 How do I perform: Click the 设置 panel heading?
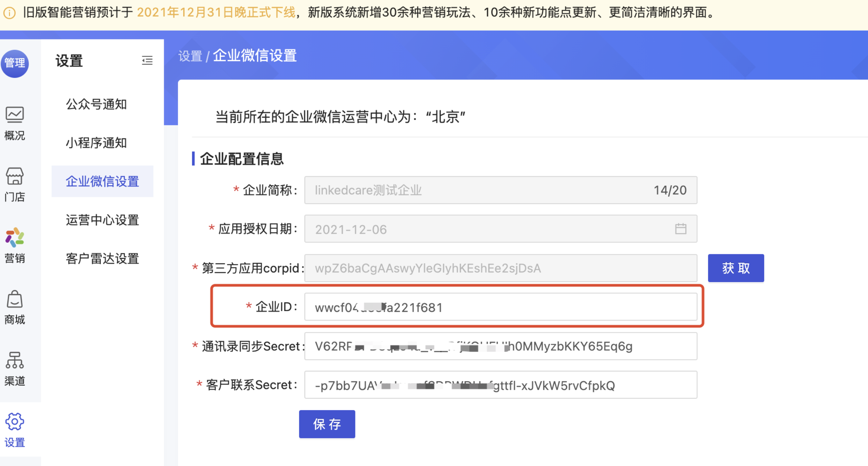[x=69, y=61]
